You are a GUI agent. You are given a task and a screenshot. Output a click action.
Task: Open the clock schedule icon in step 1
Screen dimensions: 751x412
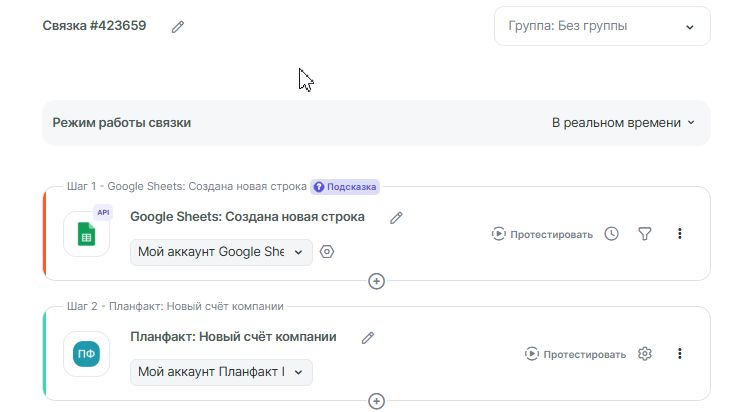pos(612,234)
